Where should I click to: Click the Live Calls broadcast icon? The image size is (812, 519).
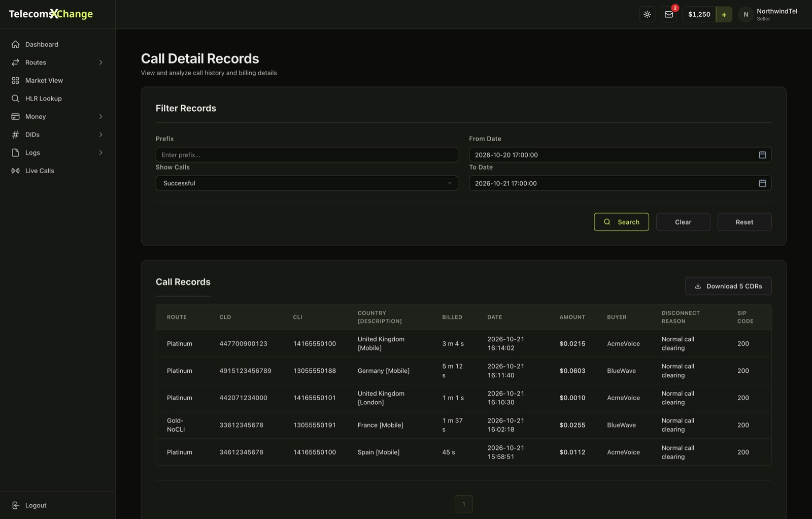coord(15,171)
